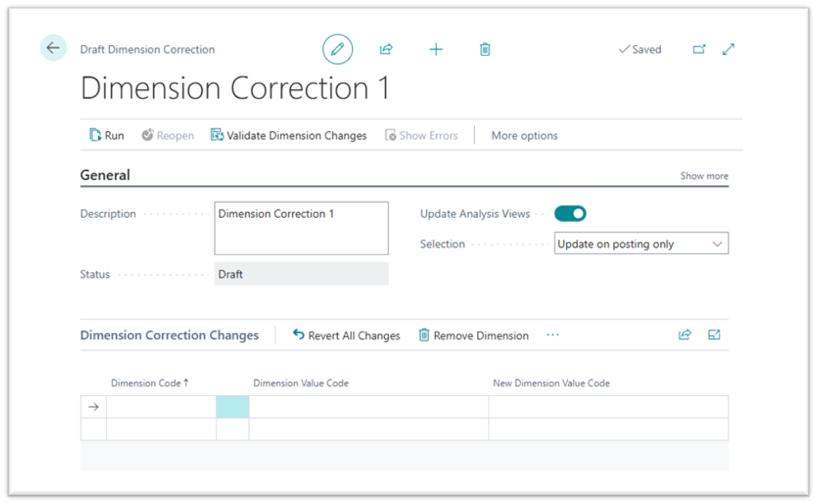Click the pencil edit icon
Screen dimensions: 817x504
pyautogui.click(x=337, y=49)
